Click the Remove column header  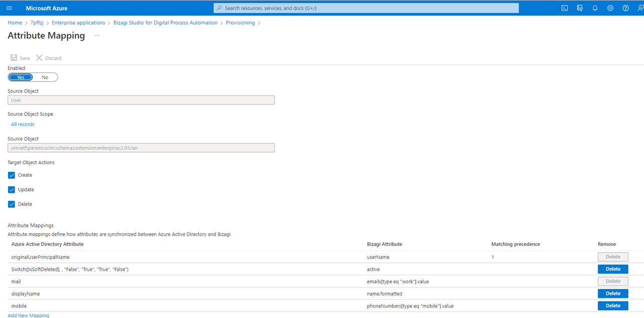tap(607, 244)
